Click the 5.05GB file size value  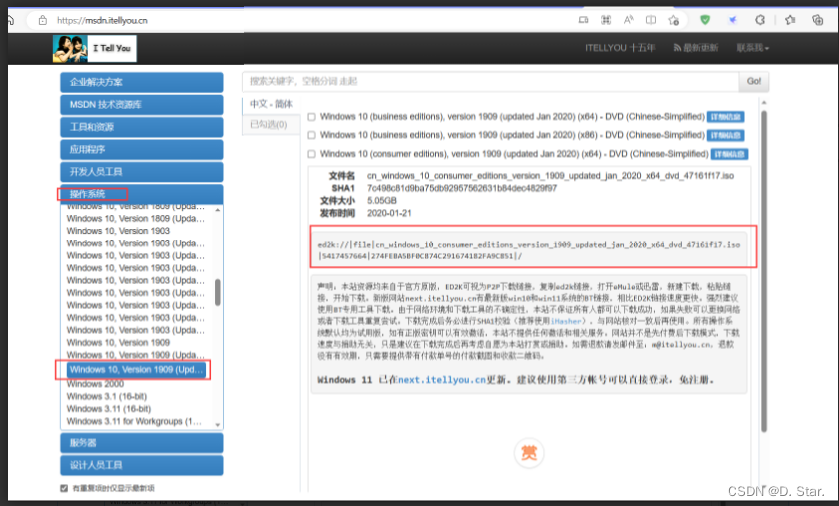point(382,201)
